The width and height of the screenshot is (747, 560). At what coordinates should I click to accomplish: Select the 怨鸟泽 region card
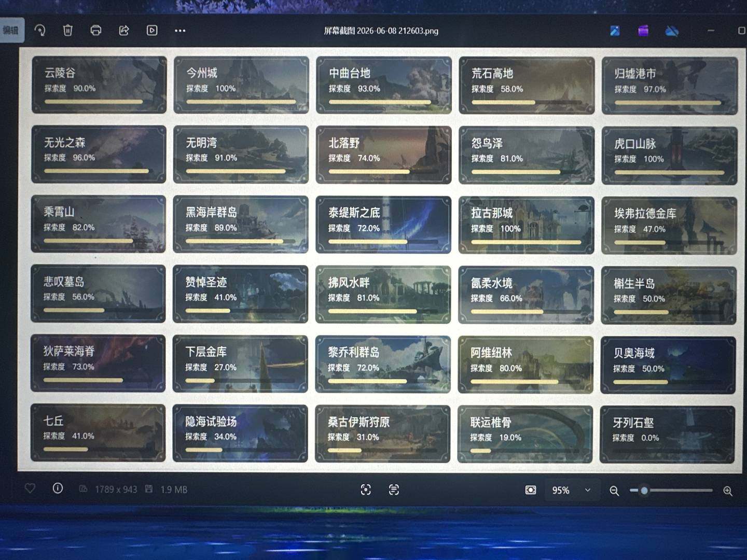click(x=527, y=156)
